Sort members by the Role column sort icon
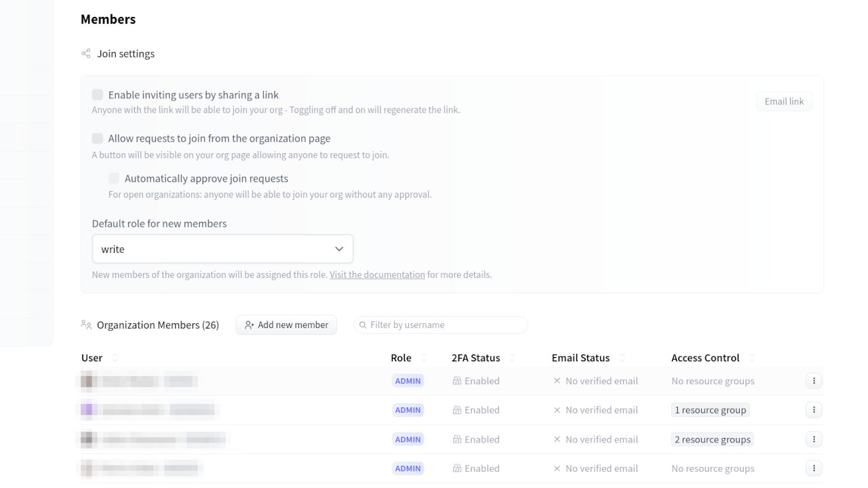Viewport: 868px width, 488px height. click(425, 358)
